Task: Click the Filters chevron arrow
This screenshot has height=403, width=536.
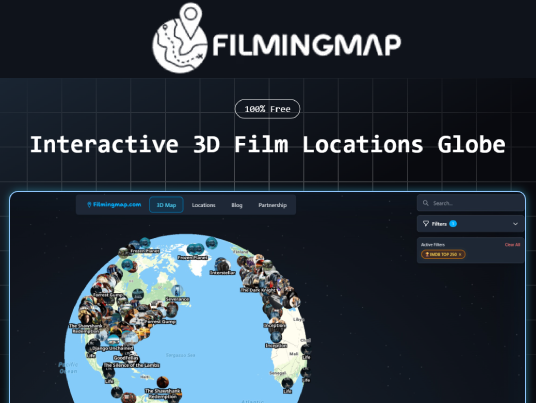Action: coord(515,224)
